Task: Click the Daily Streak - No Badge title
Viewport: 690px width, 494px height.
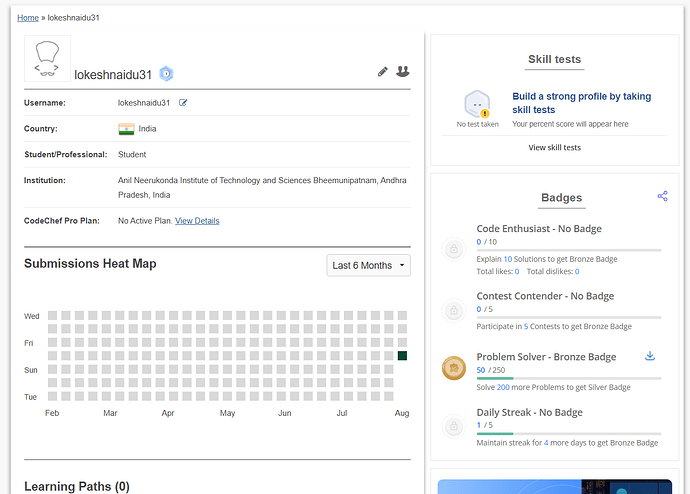Action: pos(529,413)
